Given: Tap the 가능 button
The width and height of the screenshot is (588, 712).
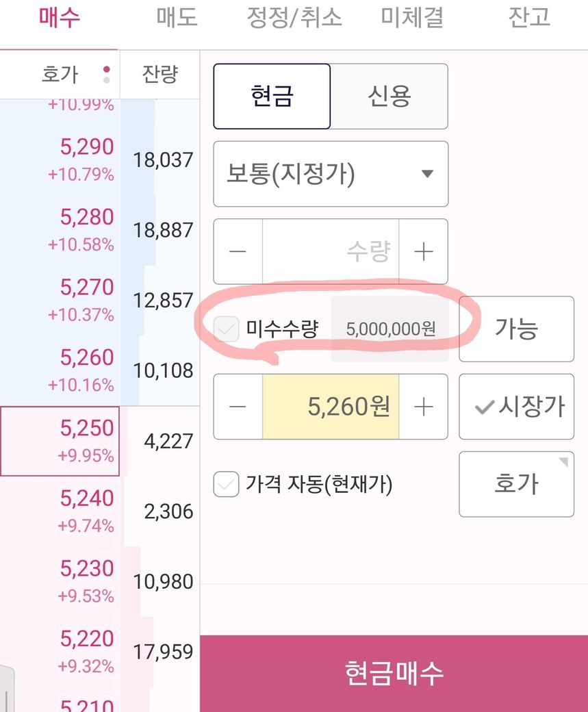Looking at the screenshot, I should click(x=516, y=329).
